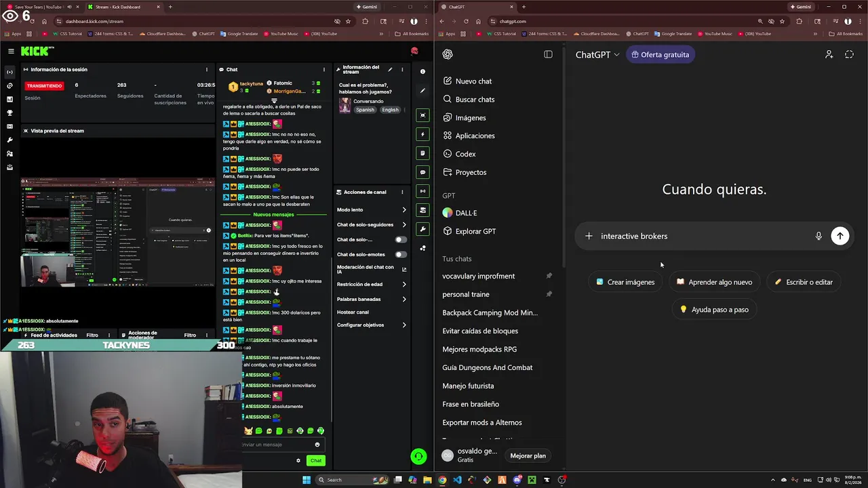The image size is (868, 488).
Task: Open the ChatGPT model selector dropdown
Action: (597, 54)
